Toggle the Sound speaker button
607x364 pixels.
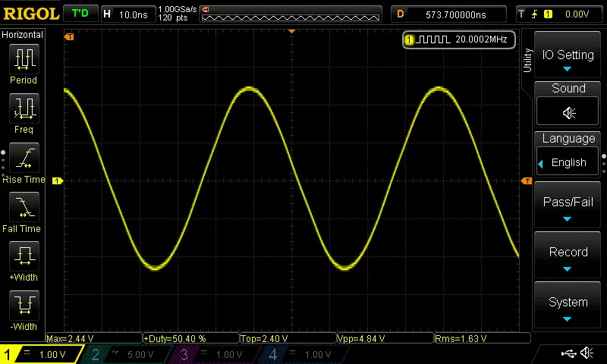[x=568, y=112]
